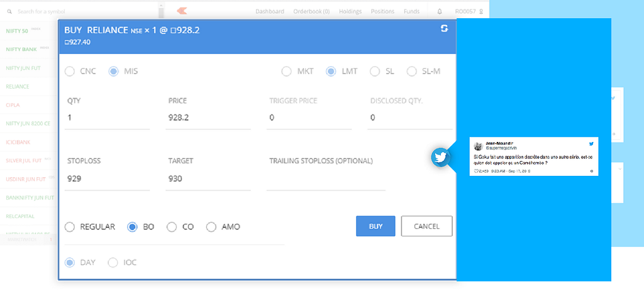Select AMO order variety

pyautogui.click(x=211, y=227)
